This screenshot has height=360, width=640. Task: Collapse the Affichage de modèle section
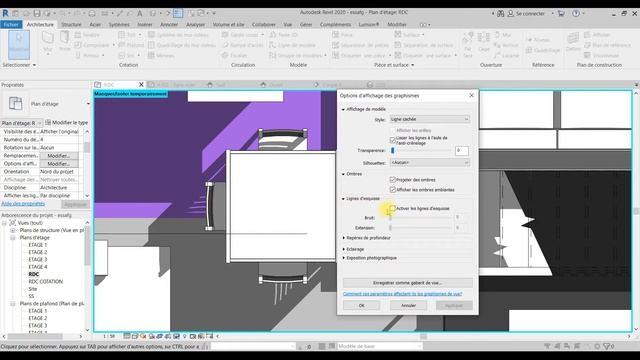[343, 109]
